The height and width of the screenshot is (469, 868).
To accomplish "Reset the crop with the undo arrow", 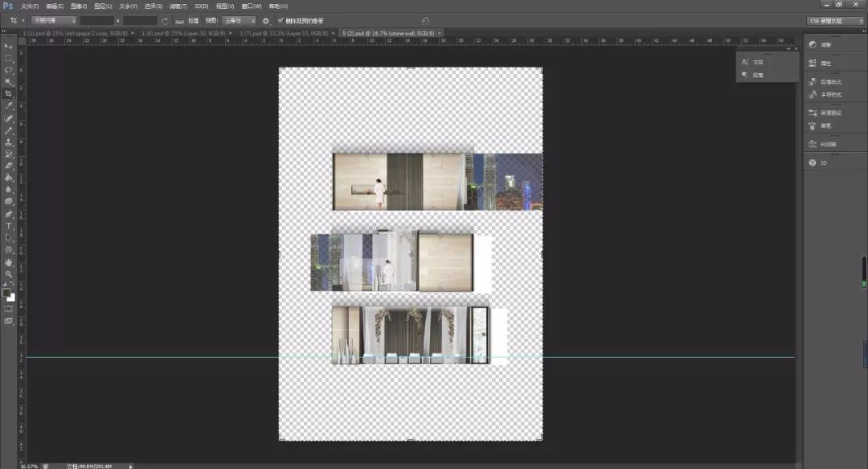I will tap(425, 20).
